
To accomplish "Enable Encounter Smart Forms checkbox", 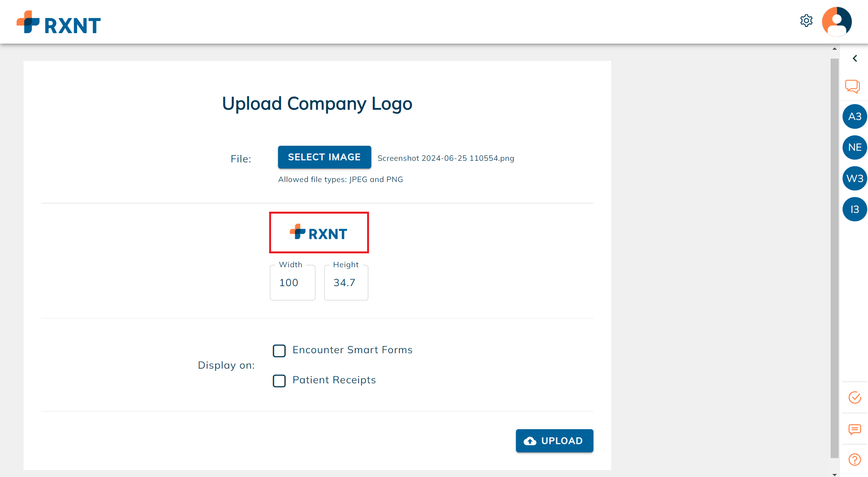I will 279,351.
